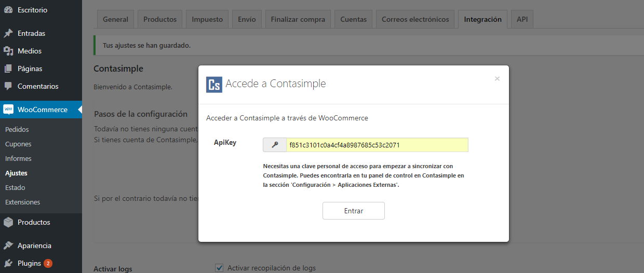Click the WooCommerce logo icon
Viewport: 644px width, 273px height.
8,110
